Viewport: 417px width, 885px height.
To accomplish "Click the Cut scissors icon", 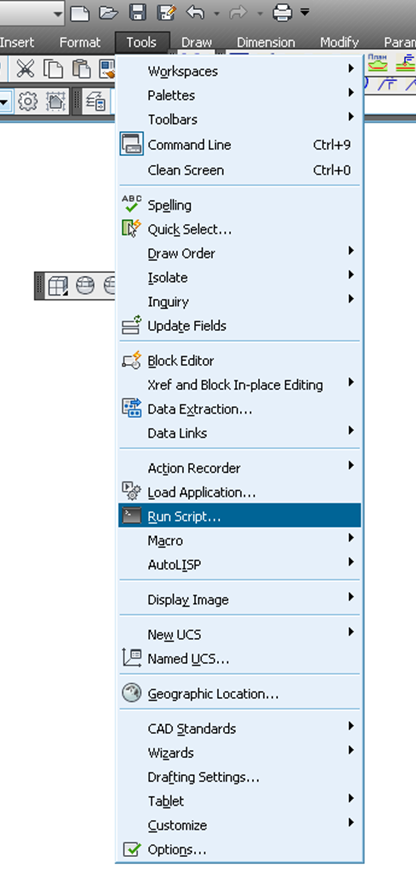I will (x=25, y=69).
